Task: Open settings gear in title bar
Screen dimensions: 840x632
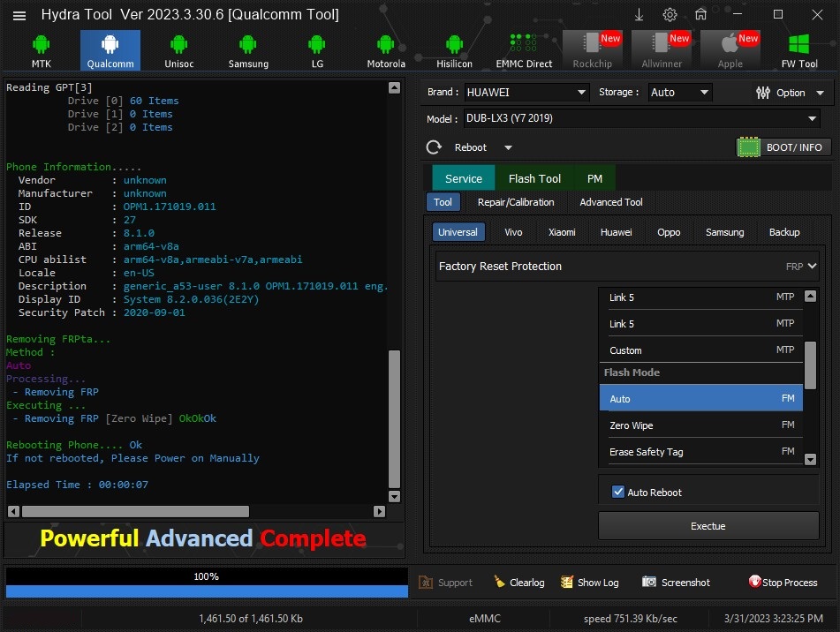Action: (670, 15)
